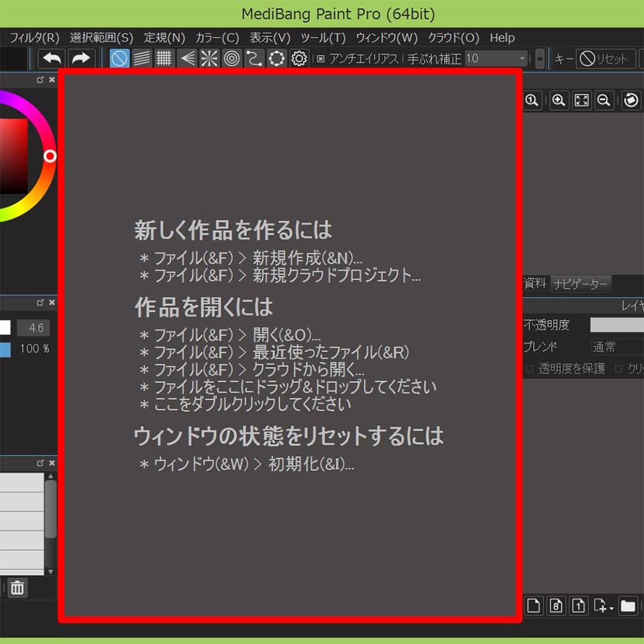Screen dimensions: 644x644
Task: Close the color panel
Action: (52, 80)
